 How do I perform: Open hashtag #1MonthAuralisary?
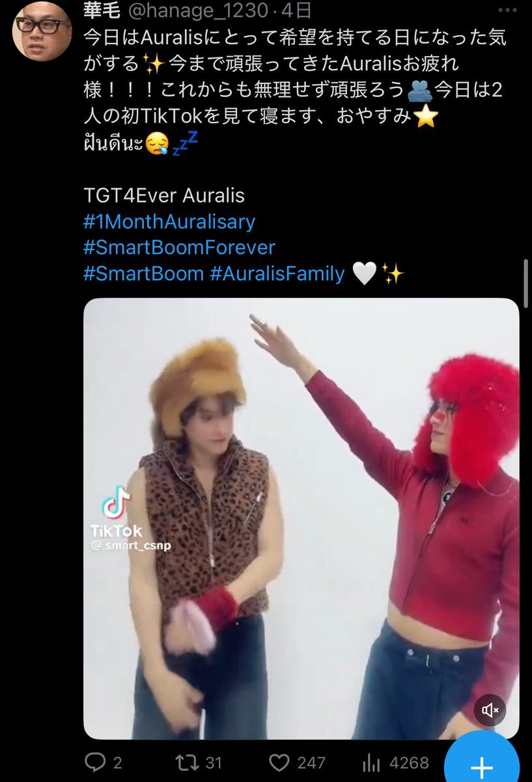(x=169, y=222)
